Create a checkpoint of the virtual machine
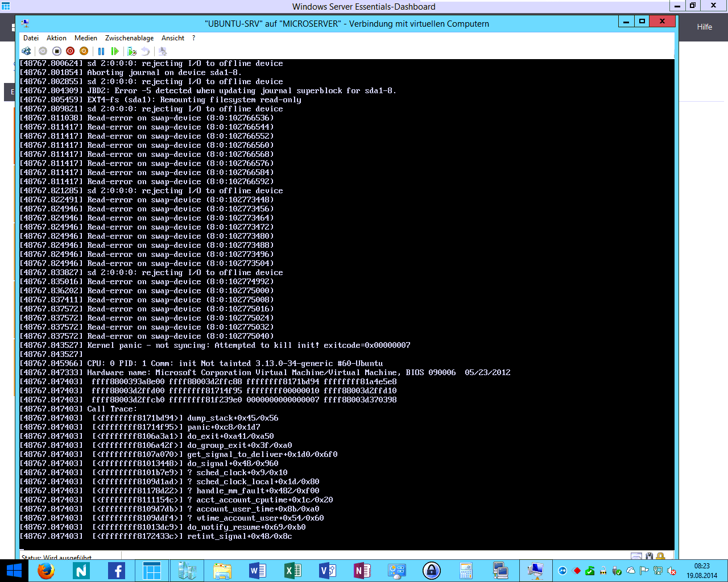Image resolution: width=728 pixels, height=582 pixels. click(x=132, y=51)
